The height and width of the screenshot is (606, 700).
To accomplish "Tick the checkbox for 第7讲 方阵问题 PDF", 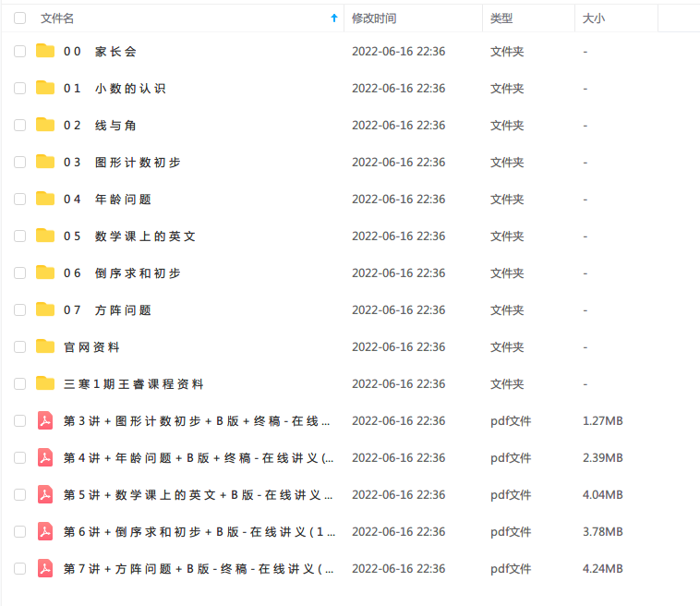I will pyautogui.click(x=19, y=568).
